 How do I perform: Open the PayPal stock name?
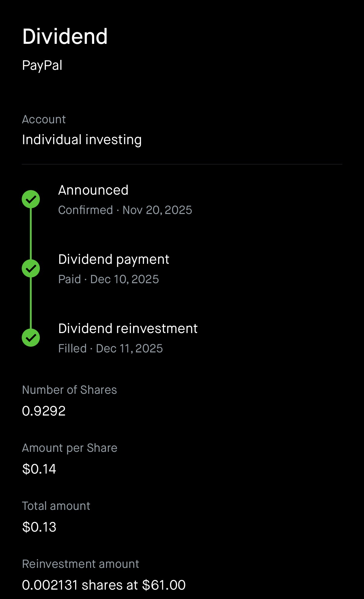tap(42, 65)
